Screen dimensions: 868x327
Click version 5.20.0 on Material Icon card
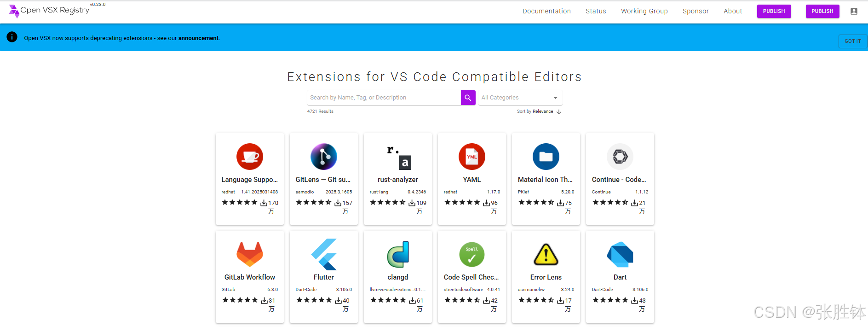[x=568, y=192]
